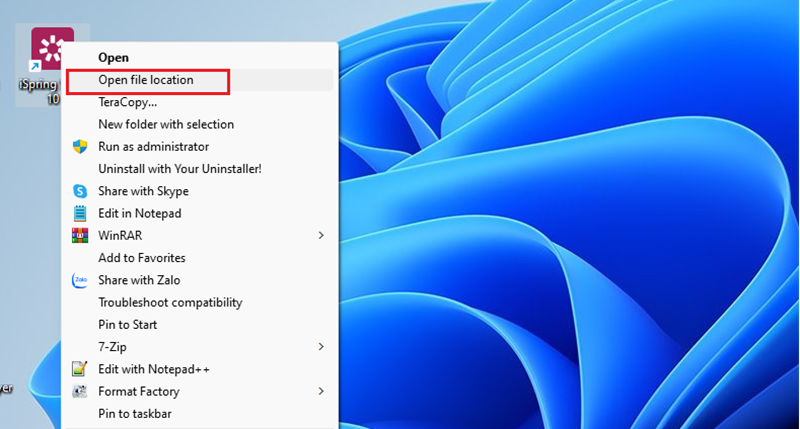The height and width of the screenshot is (429, 800).
Task: Open the Format Factory menu entry
Action: (199, 391)
